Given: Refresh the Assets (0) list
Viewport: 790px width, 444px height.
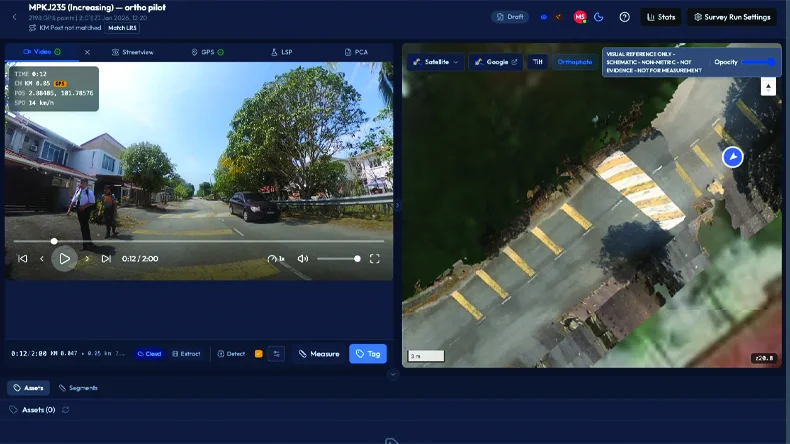Looking at the screenshot, I should coord(65,410).
